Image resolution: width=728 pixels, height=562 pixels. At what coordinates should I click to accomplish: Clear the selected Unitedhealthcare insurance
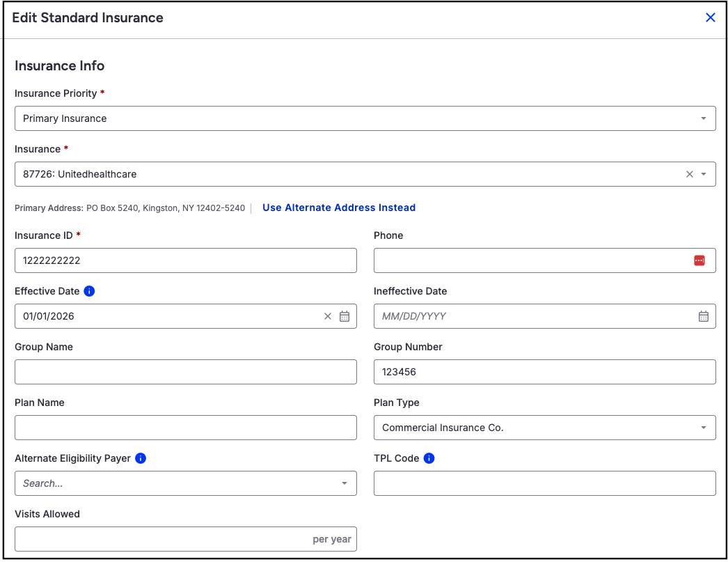point(690,174)
